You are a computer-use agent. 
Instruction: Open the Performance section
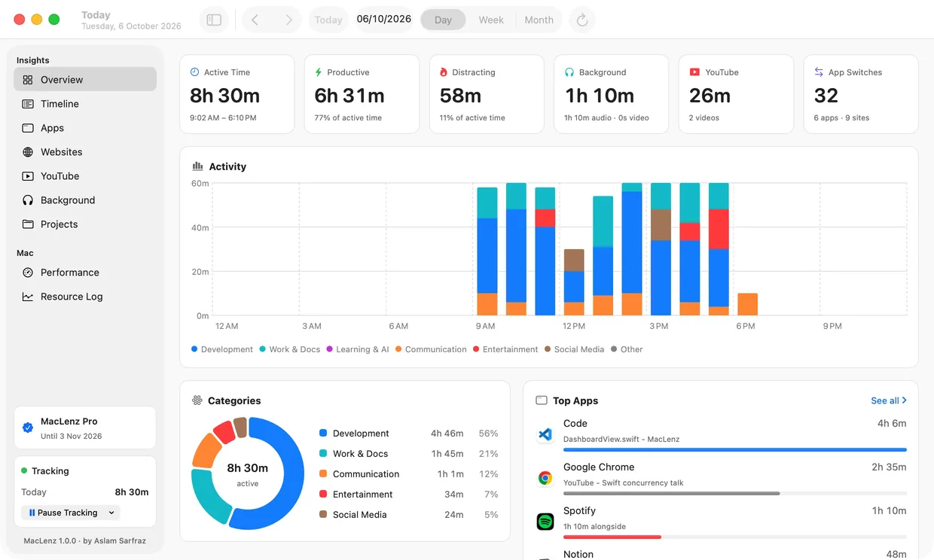click(x=85, y=272)
